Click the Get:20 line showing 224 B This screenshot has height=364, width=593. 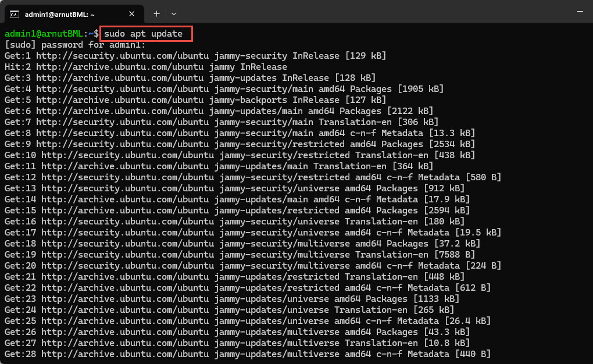point(253,266)
